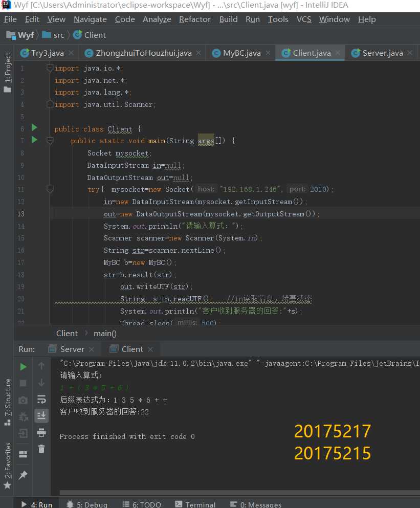Rerun the program with green Run icon

(x=23, y=367)
